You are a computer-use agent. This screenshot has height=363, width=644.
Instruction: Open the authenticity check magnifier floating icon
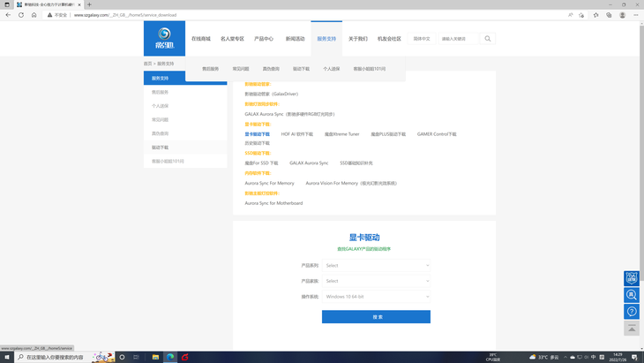pos(632,295)
